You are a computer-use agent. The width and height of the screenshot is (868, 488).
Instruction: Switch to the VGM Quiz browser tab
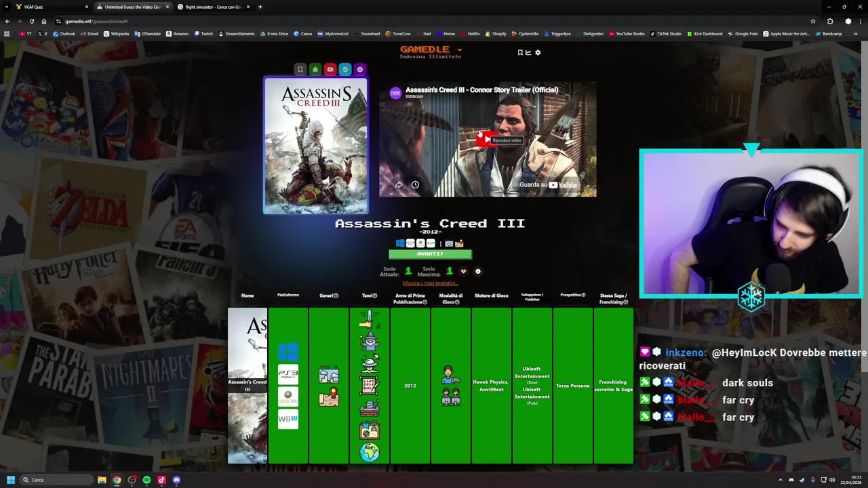[x=51, y=7]
